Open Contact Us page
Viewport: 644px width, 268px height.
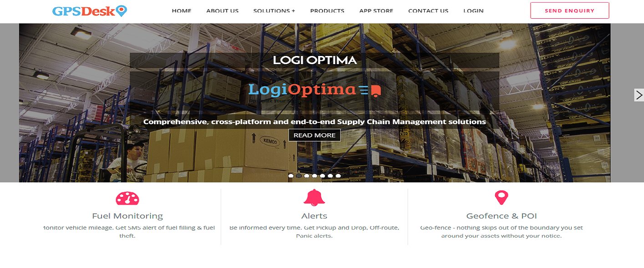(428, 11)
